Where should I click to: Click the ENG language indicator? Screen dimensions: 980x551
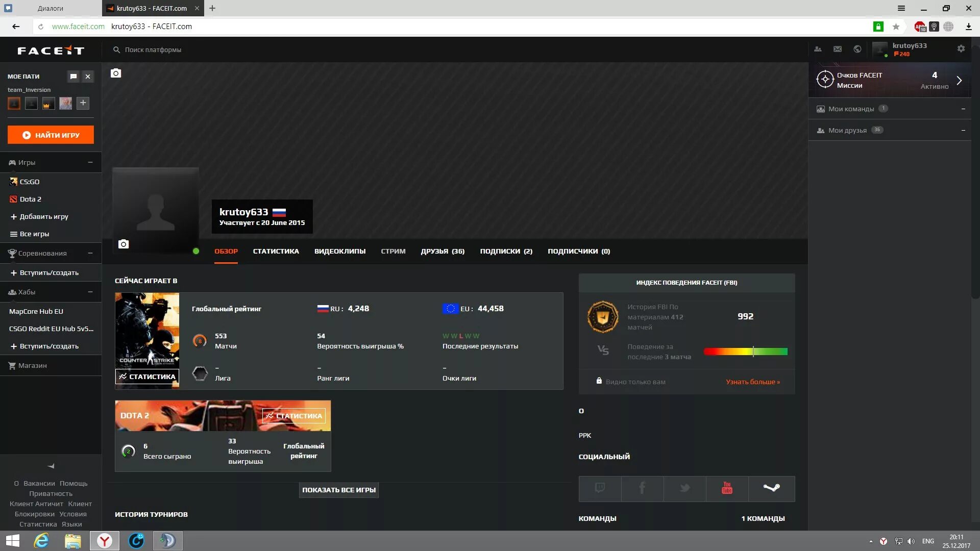tap(928, 541)
